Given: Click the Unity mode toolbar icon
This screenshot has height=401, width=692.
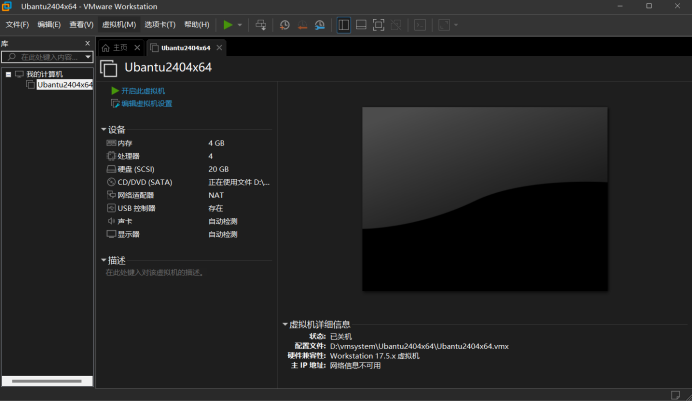Looking at the screenshot, I should pos(396,25).
